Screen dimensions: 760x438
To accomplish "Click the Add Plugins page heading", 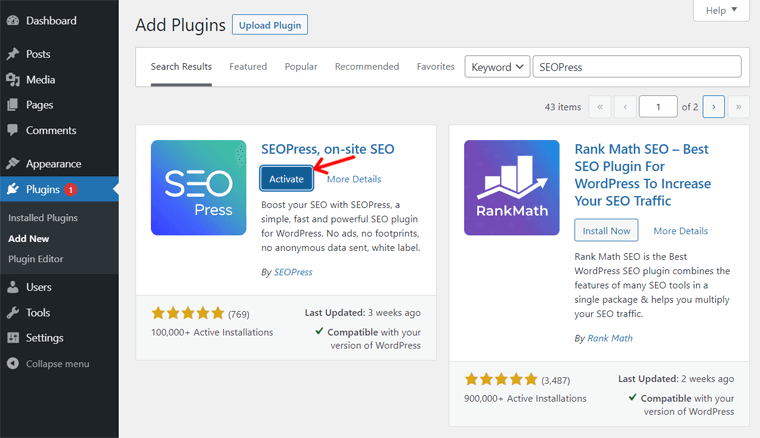I will tap(180, 25).
